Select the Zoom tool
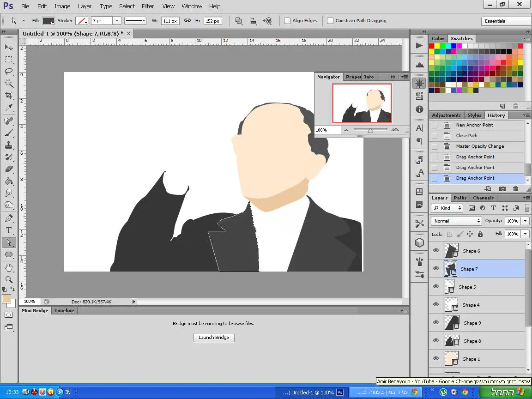This screenshot has width=532, height=399. click(x=9, y=279)
